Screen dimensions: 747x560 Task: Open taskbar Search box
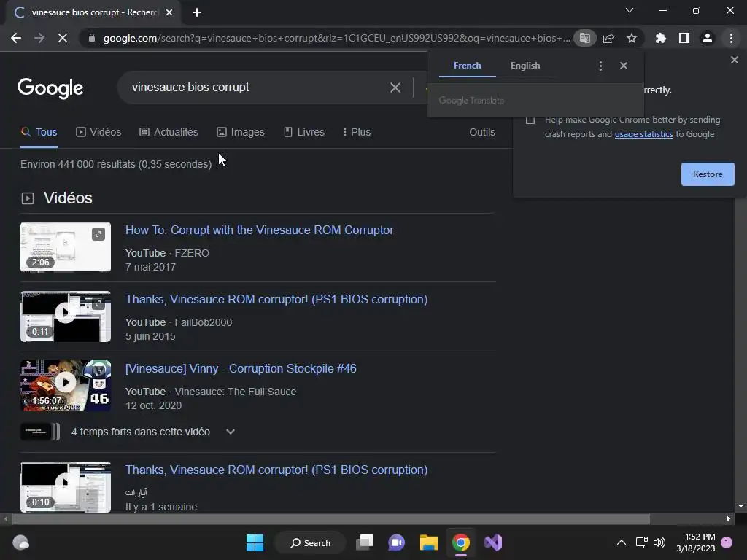point(310,542)
